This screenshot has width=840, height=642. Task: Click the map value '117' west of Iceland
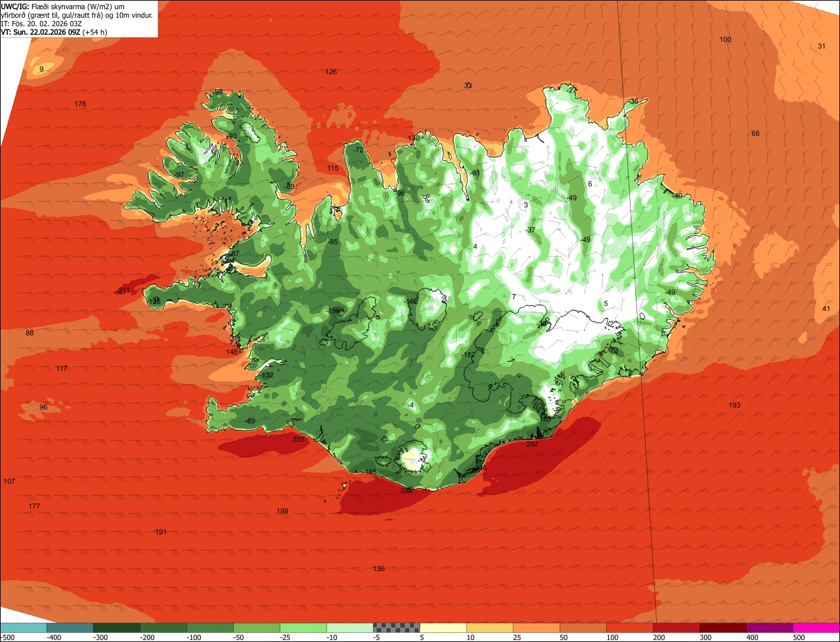tap(62, 368)
